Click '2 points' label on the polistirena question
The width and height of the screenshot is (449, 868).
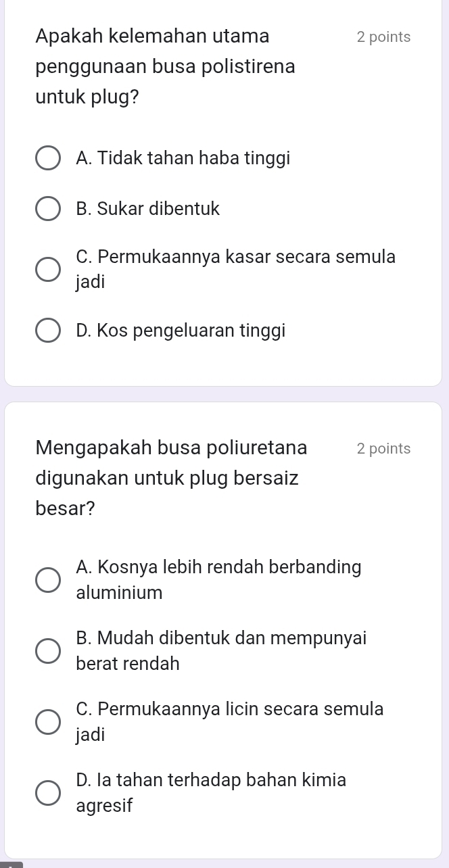point(383,37)
